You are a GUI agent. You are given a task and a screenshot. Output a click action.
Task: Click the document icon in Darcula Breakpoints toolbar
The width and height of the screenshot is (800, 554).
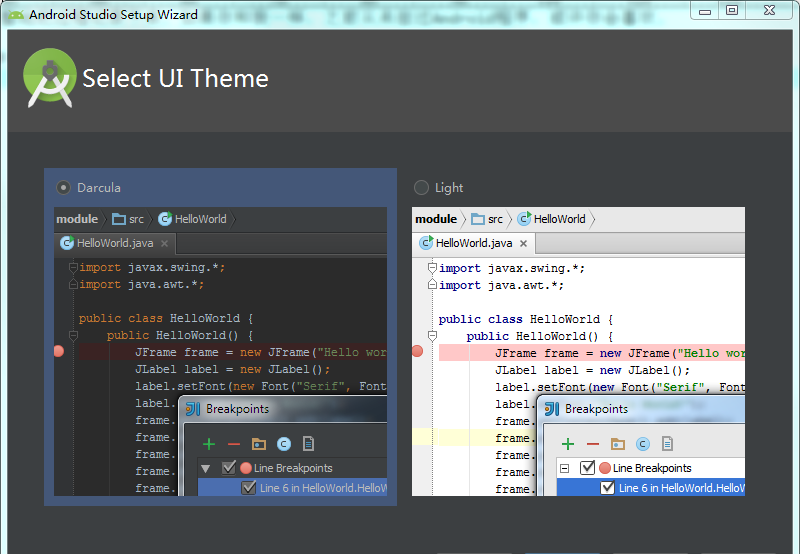[308, 444]
